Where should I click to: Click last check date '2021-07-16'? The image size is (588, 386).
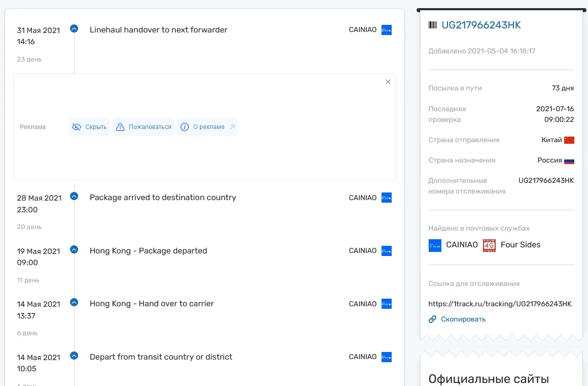[x=555, y=109]
